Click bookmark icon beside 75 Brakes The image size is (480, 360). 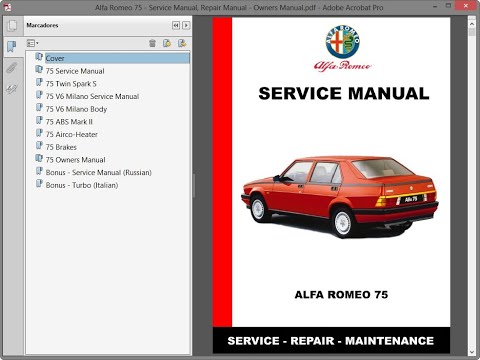point(39,145)
